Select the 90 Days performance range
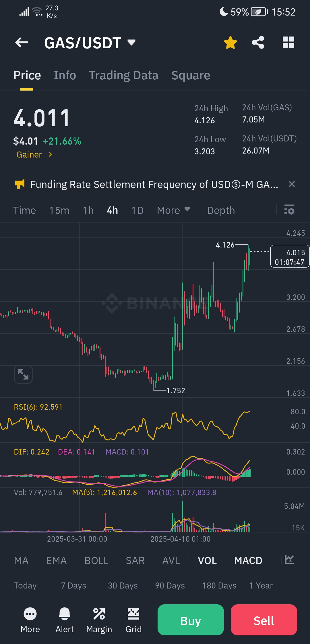The width and height of the screenshot is (310, 644). (x=170, y=586)
